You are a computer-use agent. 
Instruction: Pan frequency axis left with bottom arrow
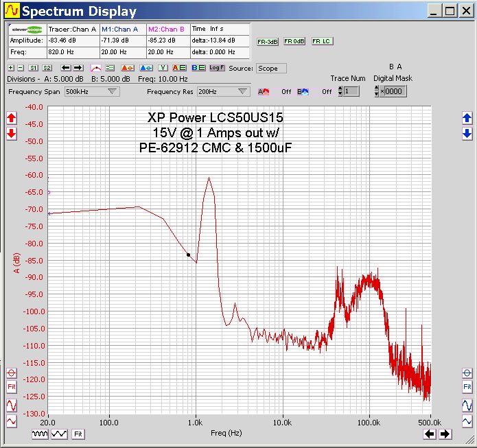click(x=430, y=434)
